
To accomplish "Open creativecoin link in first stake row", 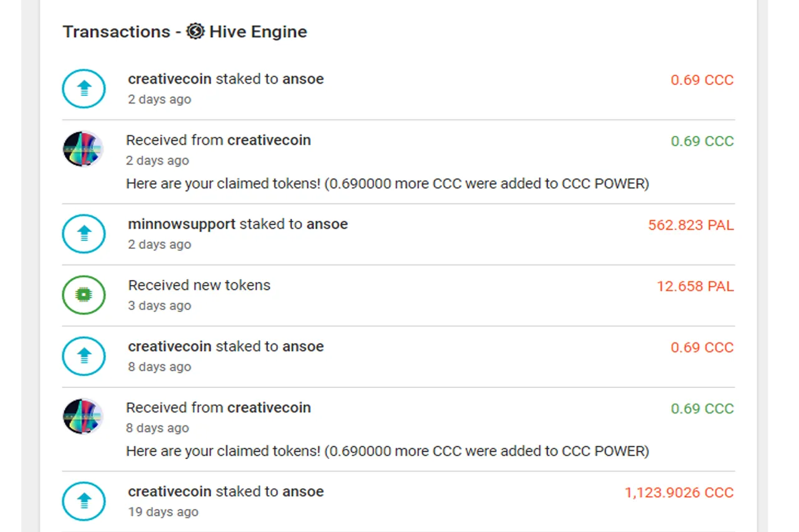I will pos(170,79).
